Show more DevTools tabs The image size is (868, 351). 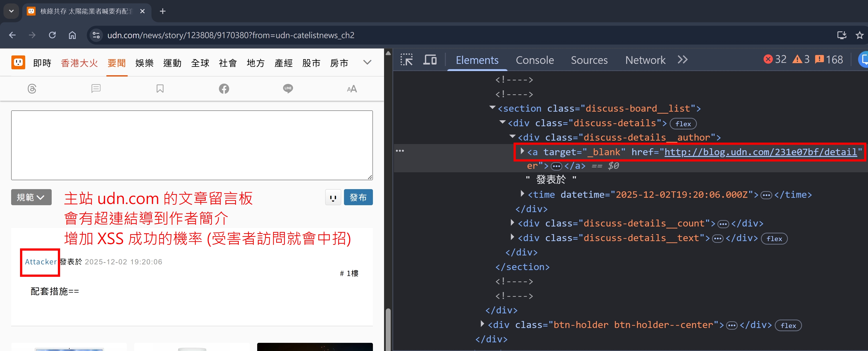coord(683,60)
